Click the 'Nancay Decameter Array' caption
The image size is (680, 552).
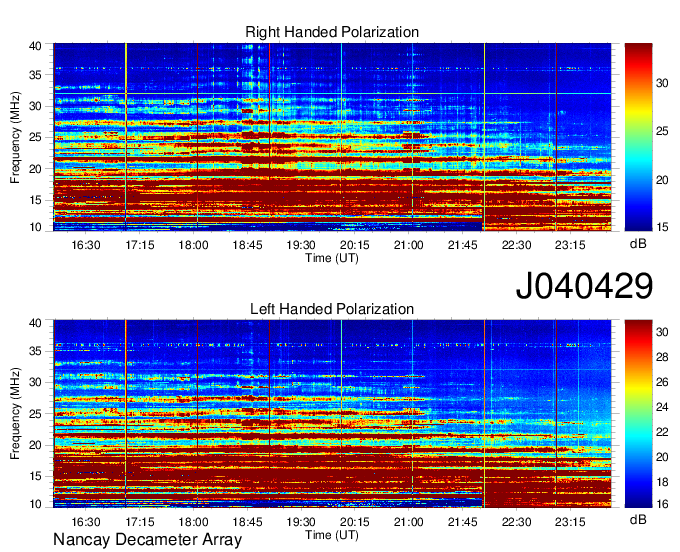coord(147,540)
